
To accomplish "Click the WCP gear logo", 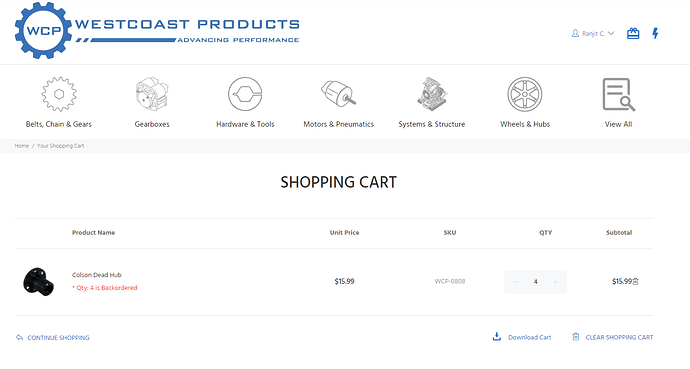I will (x=43, y=30).
